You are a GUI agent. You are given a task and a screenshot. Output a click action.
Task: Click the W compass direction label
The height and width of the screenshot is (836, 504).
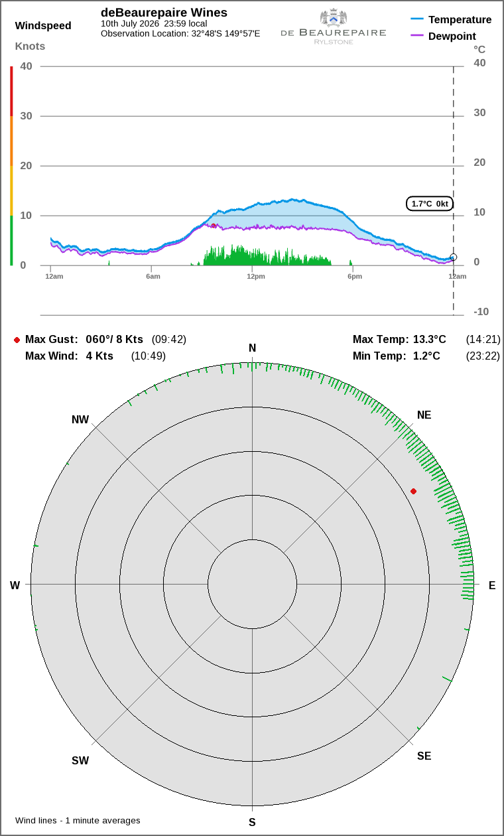(15, 585)
